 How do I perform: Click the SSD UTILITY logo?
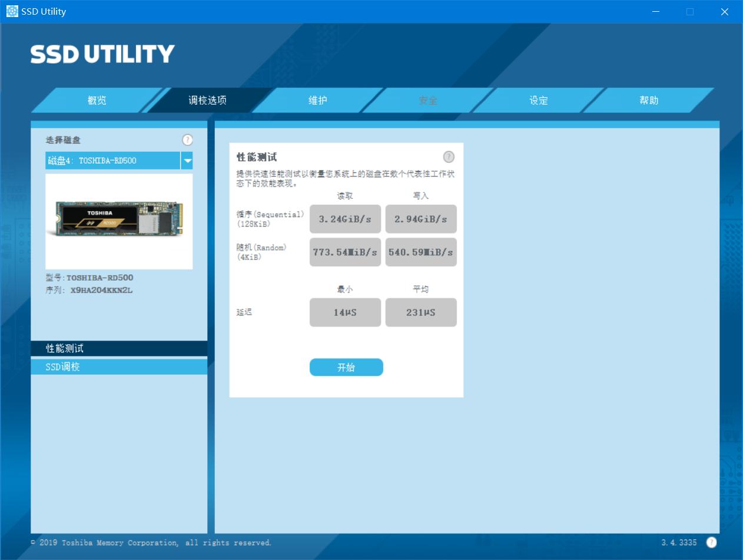(102, 54)
